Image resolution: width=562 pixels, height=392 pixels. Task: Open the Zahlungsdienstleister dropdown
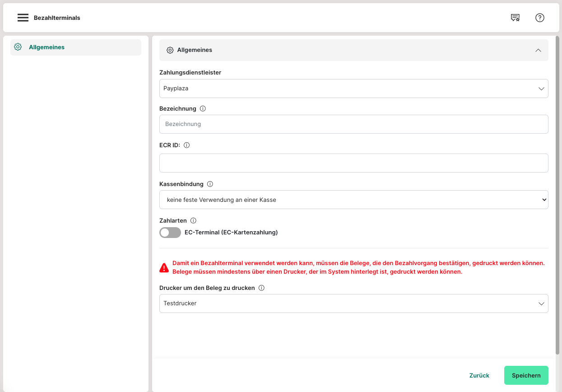[x=353, y=89]
